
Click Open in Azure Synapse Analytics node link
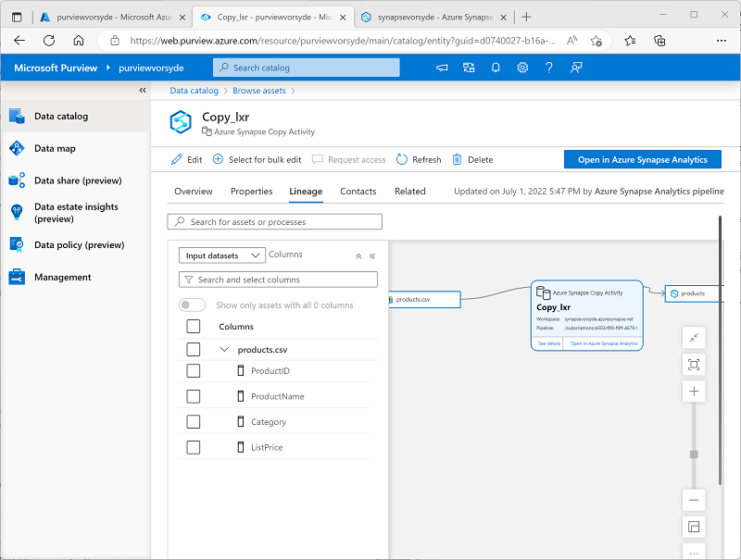point(604,343)
